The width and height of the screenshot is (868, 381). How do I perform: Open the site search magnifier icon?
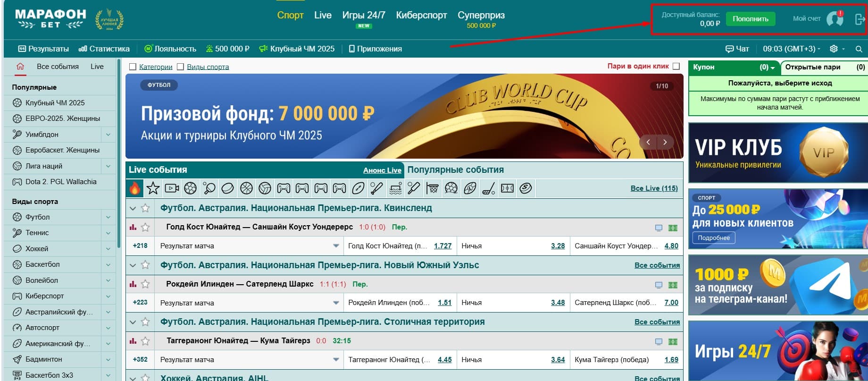point(859,49)
